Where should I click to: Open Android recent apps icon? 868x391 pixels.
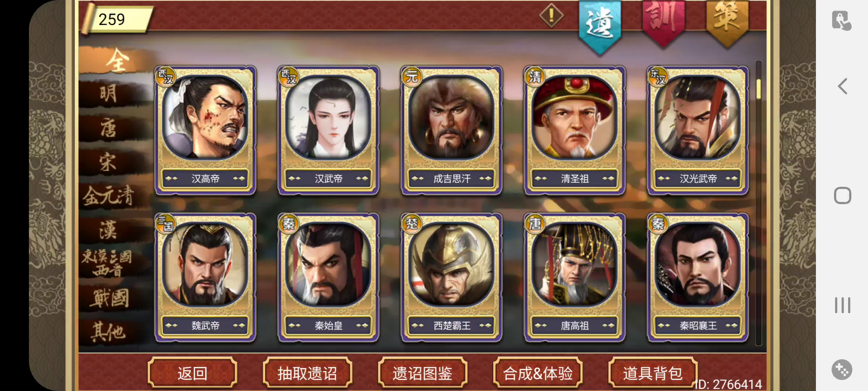click(843, 305)
